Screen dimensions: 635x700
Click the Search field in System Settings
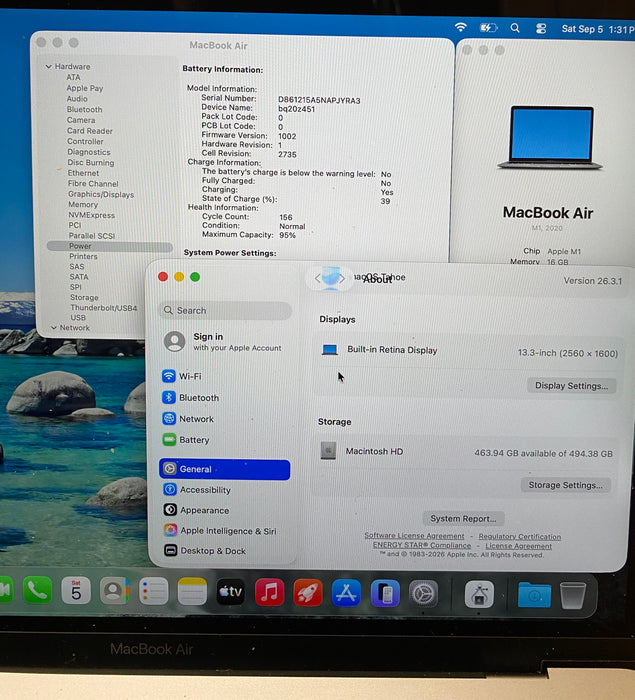pyautogui.click(x=225, y=310)
